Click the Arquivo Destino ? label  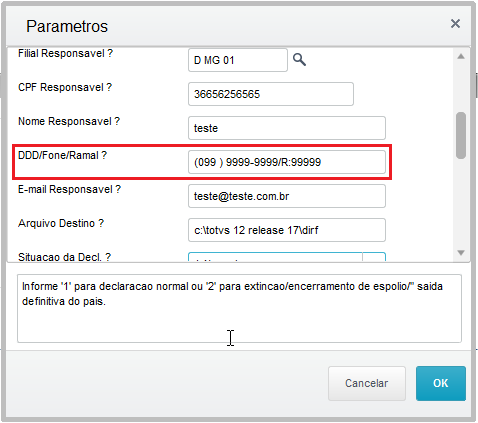tap(61, 223)
